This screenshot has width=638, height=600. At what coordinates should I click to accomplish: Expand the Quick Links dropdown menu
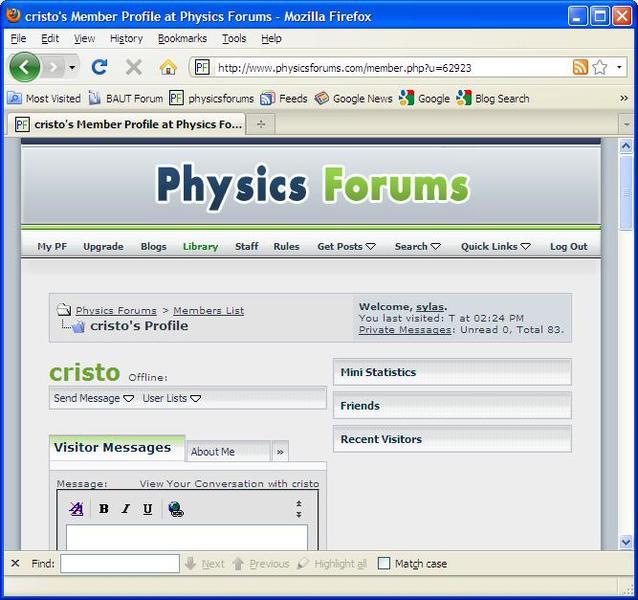click(x=496, y=247)
